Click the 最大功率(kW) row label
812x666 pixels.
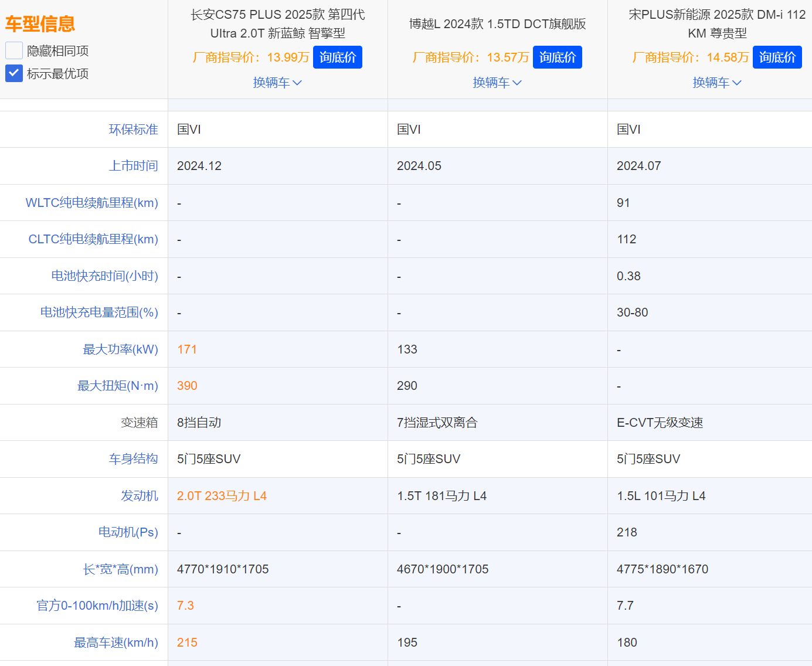121,349
